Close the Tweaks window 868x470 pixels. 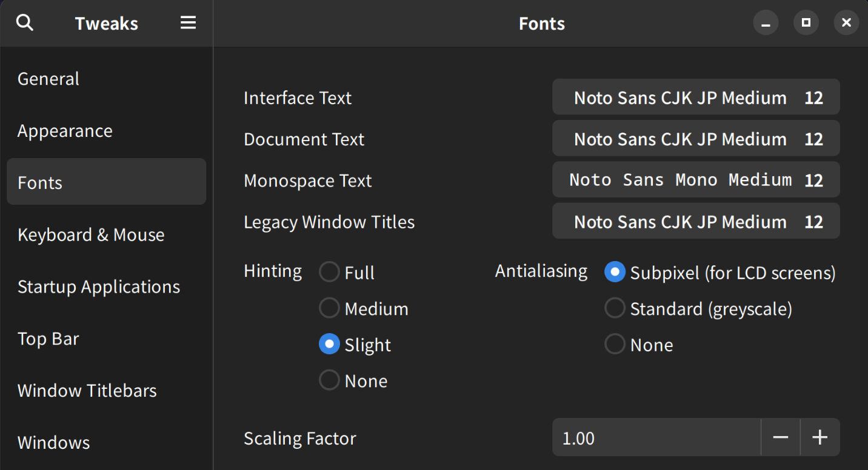click(x=846, y=23)
